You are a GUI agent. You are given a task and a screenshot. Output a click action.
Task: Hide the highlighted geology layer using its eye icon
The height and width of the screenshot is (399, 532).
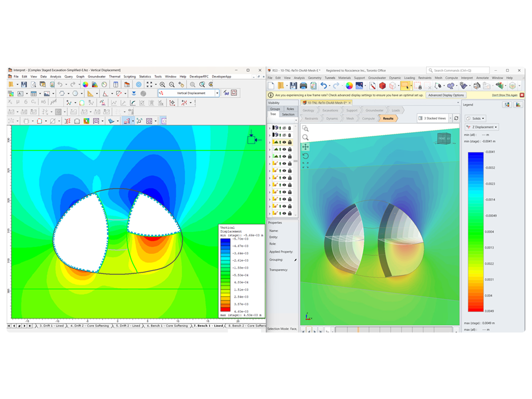tap(284, 142)
